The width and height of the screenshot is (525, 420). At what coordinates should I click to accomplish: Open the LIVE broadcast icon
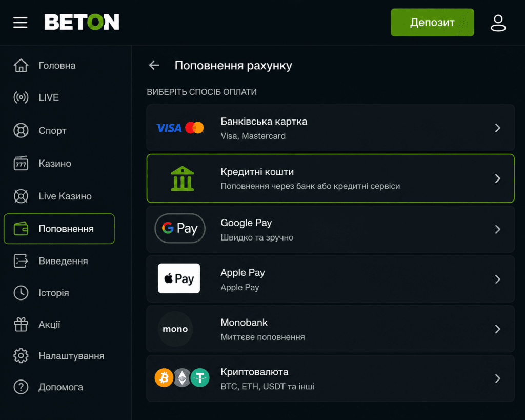21,97
